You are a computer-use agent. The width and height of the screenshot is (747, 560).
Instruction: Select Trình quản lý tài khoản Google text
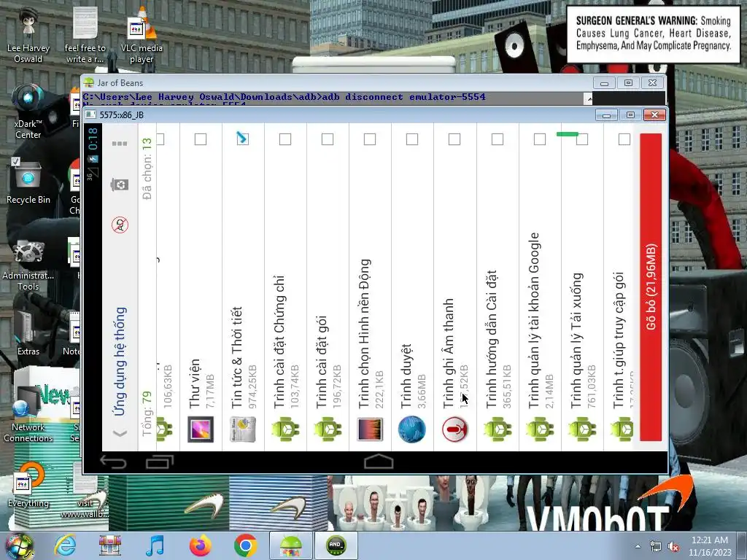pos(533,320)
